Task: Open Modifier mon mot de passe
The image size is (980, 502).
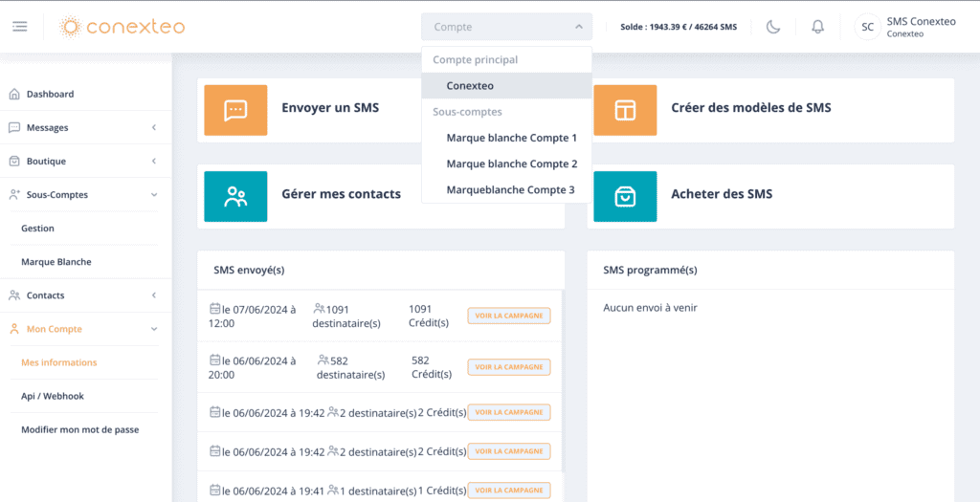Action: 80,430
